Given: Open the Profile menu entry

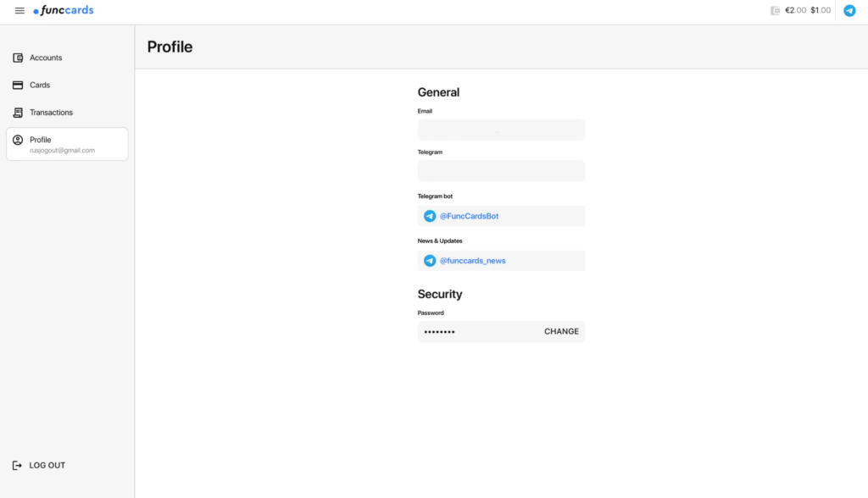Looking at the screenshot, I should coord(41,139).
